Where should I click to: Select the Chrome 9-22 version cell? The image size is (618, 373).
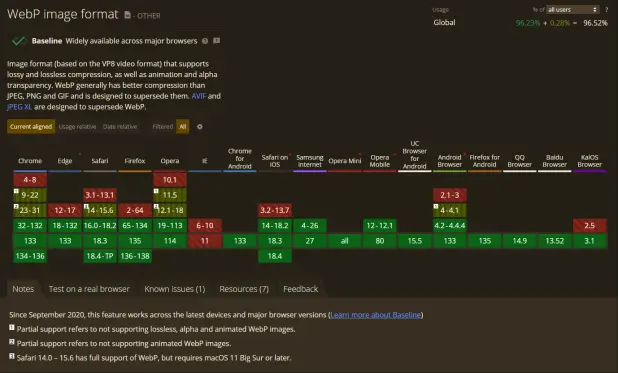tap(30, 195)
